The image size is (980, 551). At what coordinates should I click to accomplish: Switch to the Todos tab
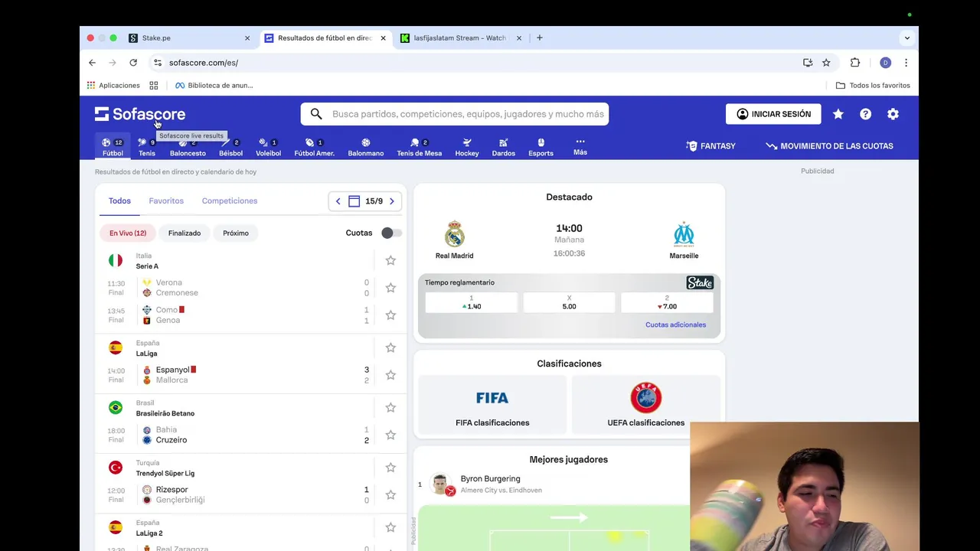click(x=119, y=201)
